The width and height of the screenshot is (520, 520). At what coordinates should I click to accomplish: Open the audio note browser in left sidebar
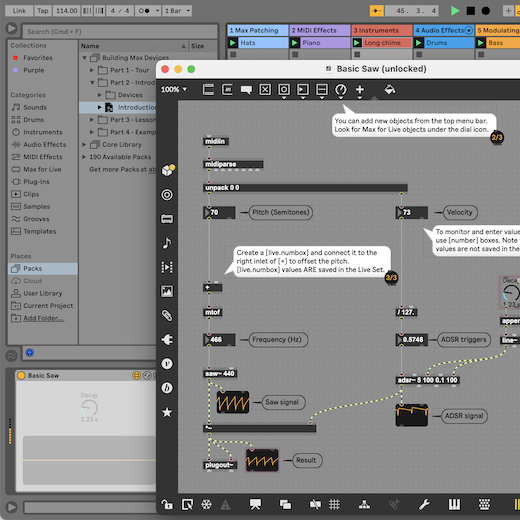(167, 243)
